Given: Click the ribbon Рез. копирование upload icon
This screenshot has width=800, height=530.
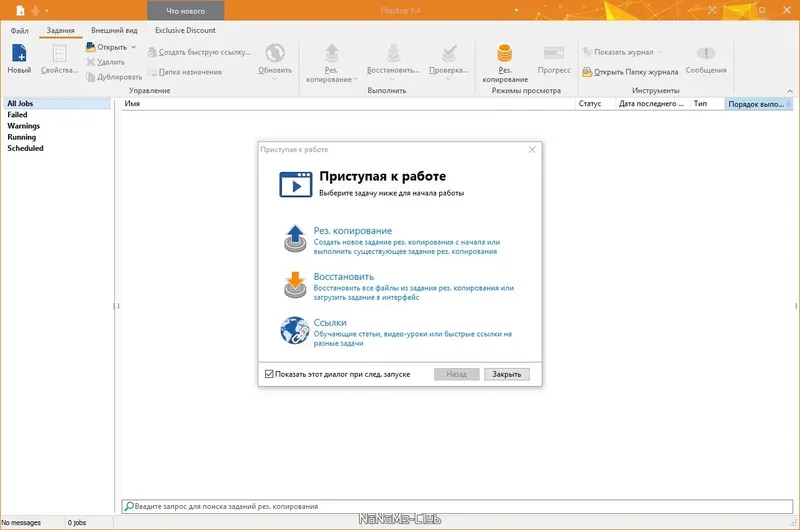Looking at the screenshot, I should coord(332,53).
